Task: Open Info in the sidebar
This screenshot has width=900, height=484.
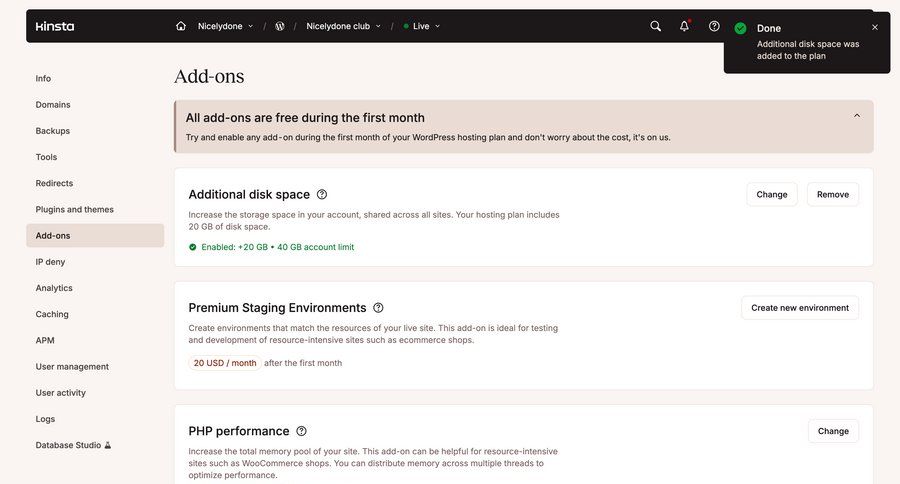Action: (x=95, y=78)
